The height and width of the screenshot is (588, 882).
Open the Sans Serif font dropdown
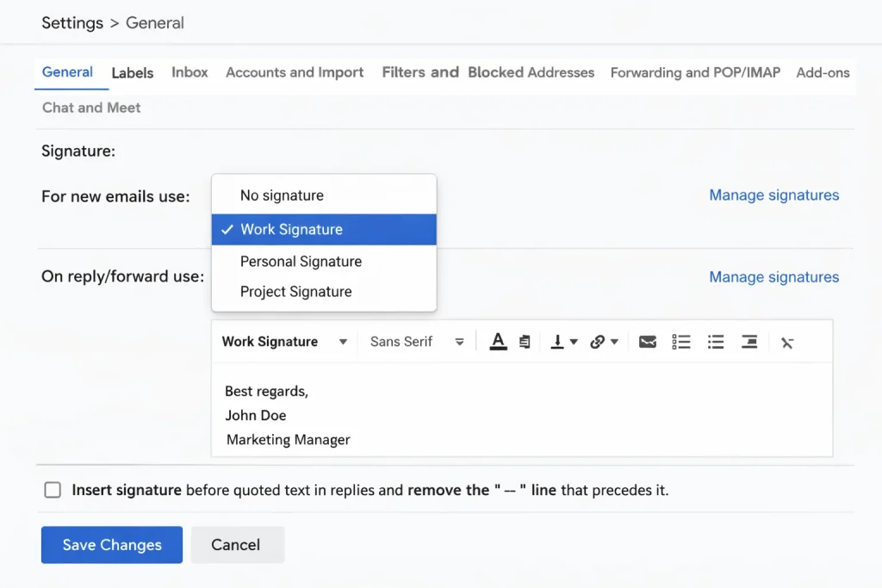pos(417,342)
